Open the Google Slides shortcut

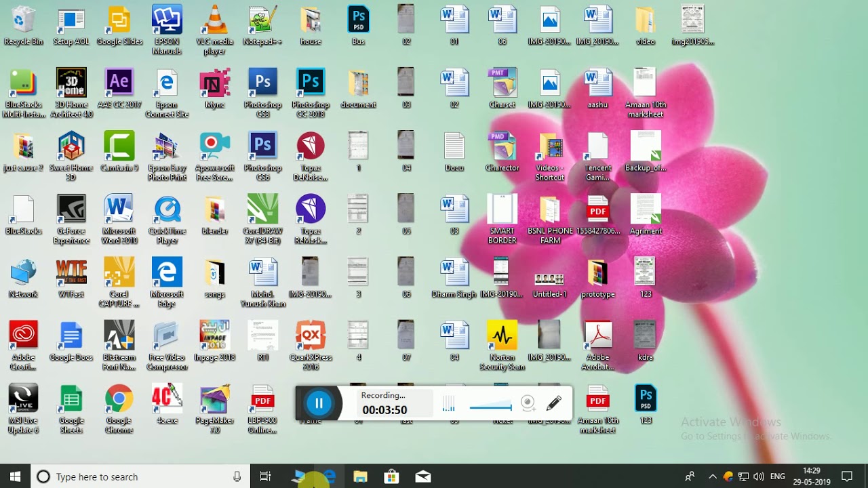pos(119,26)
